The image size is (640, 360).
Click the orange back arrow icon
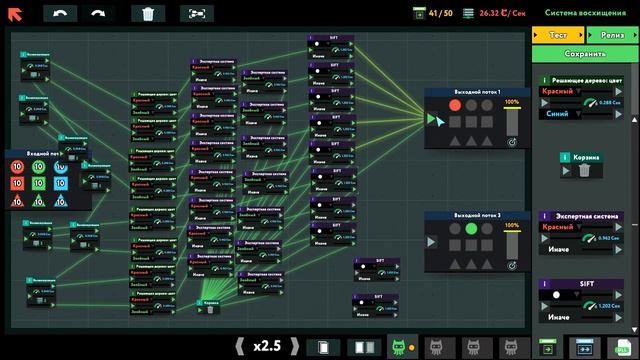[x=15, y=14]
